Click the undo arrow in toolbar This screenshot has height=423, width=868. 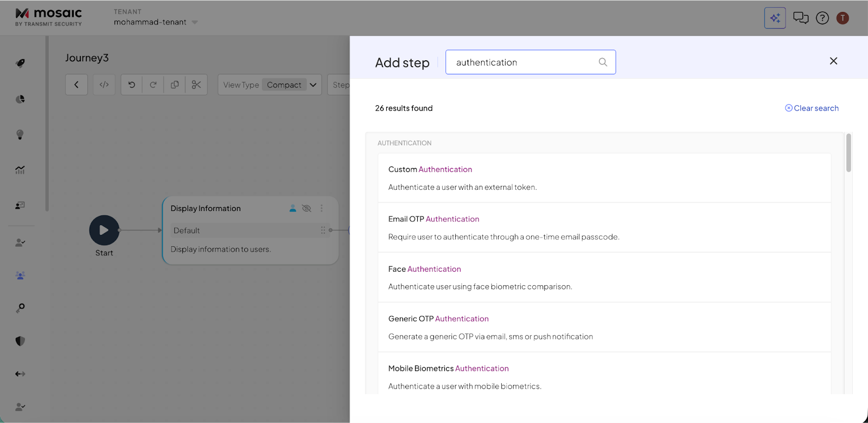(x=131, y=85)
